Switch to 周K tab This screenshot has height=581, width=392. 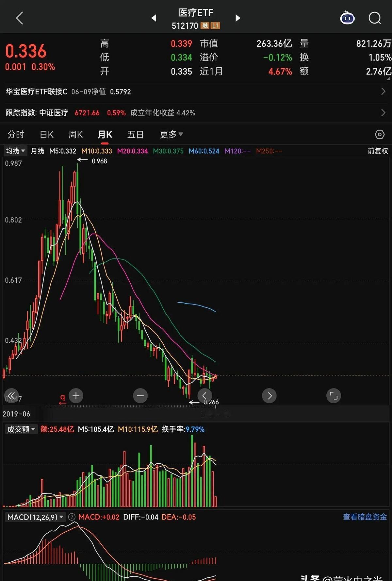click(x=75, y=134)
